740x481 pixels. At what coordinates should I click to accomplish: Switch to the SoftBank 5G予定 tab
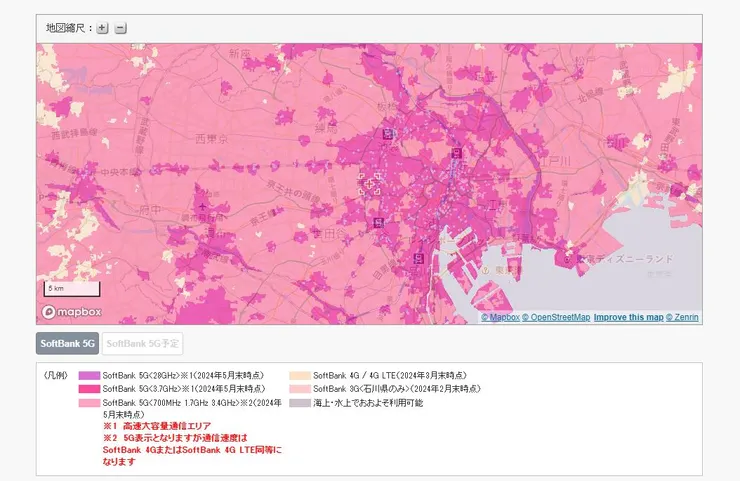[x=143, y=344]
